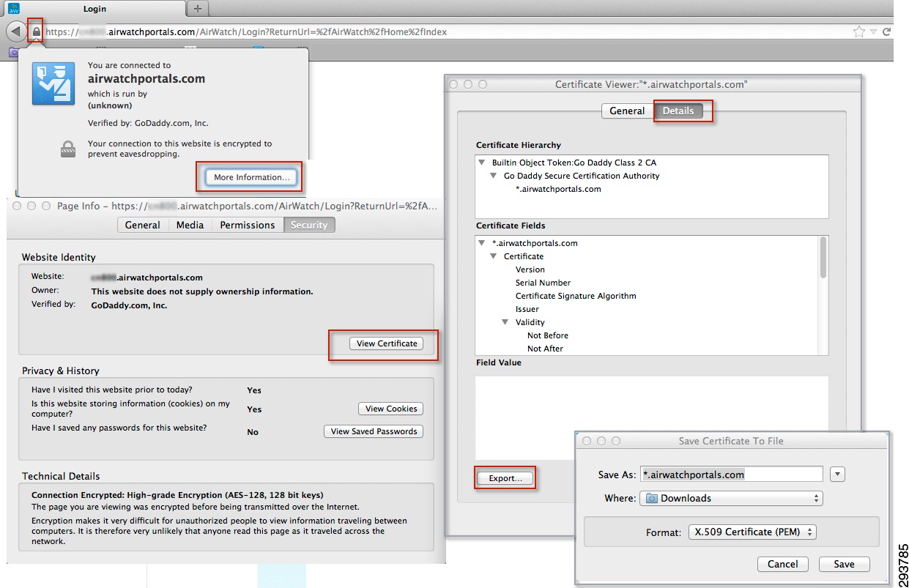Select Go Daddy Secure Certification Authority in hierarchy
This screenshot has width=909, height=588.
[582, 176]
